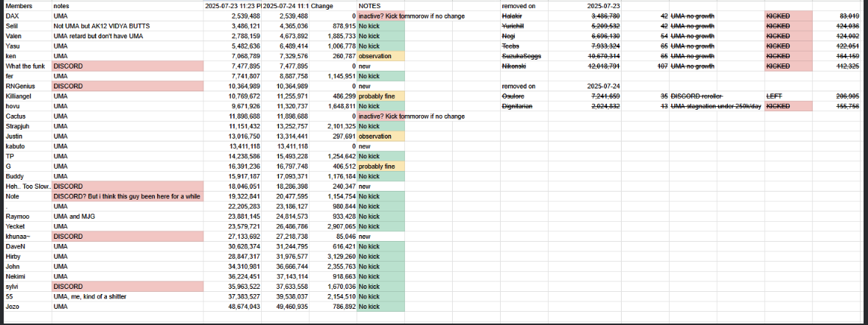Select member name cell DAX
Viewport: 868px width, 325px height.
coord(28,16)
